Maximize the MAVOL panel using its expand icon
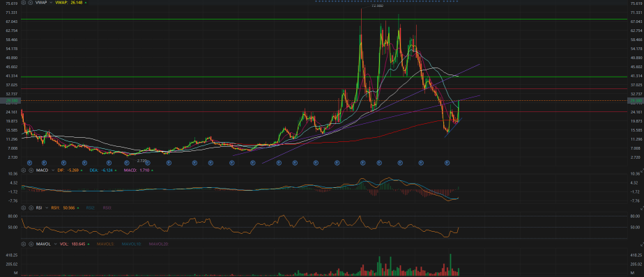Screen dimensions: 644x277 642,244
